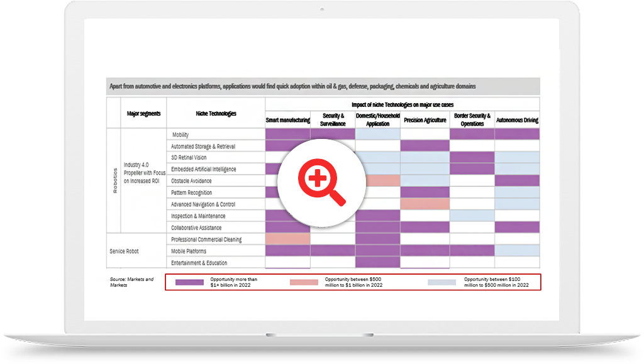Screen dimensions: 644x364
Task: Select the Entertainment & Education row label
Action: point(199,263)
